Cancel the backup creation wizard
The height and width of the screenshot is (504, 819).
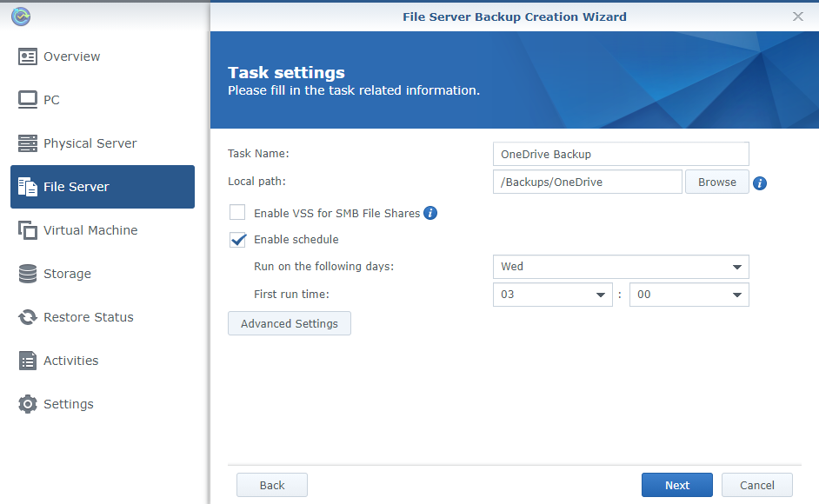coord(757,485)
